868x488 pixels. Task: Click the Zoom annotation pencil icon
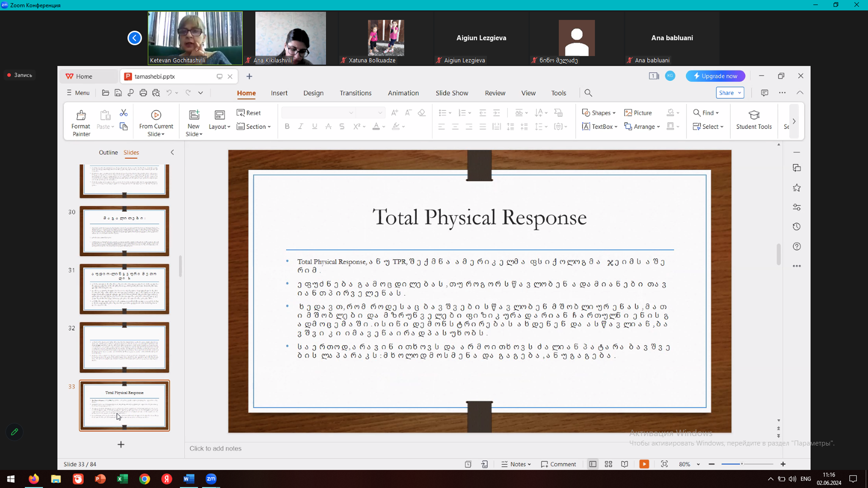point(14,432)
